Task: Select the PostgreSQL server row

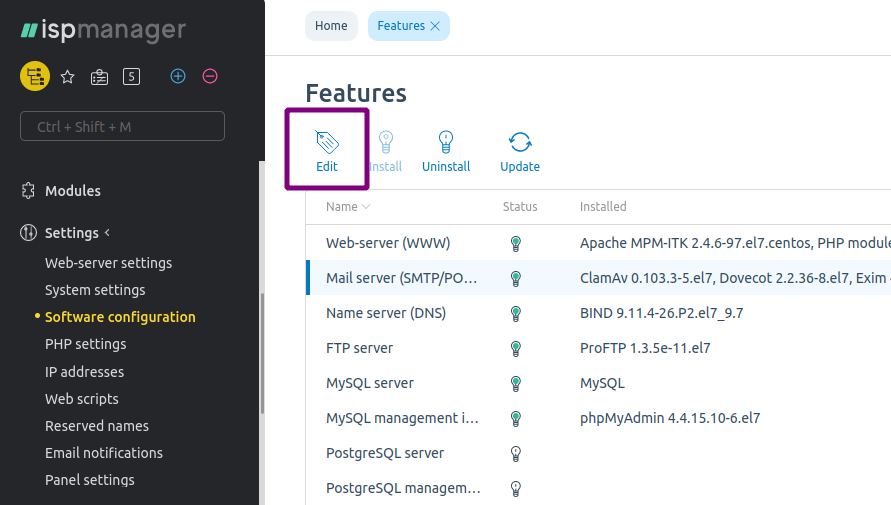Action: (x=598, y=453)
